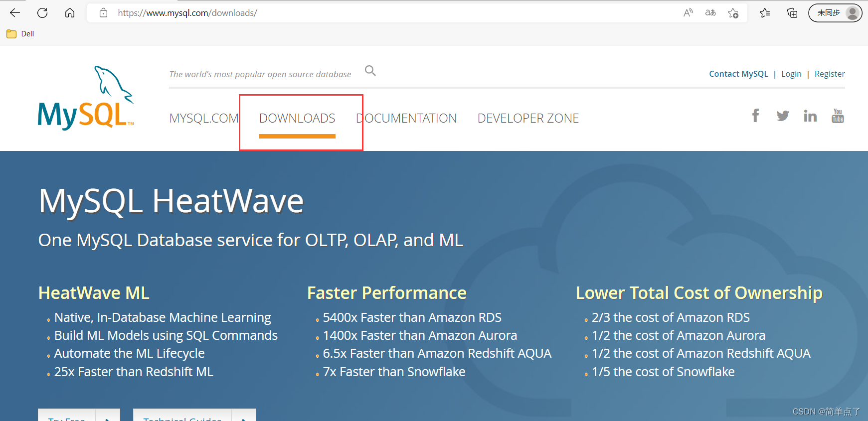Image resolution: width=868 pixels, height=421 pixels.
Task: Click '6.5x Faster than Amazon Redshift AQUA'
Action: point(437,353)
